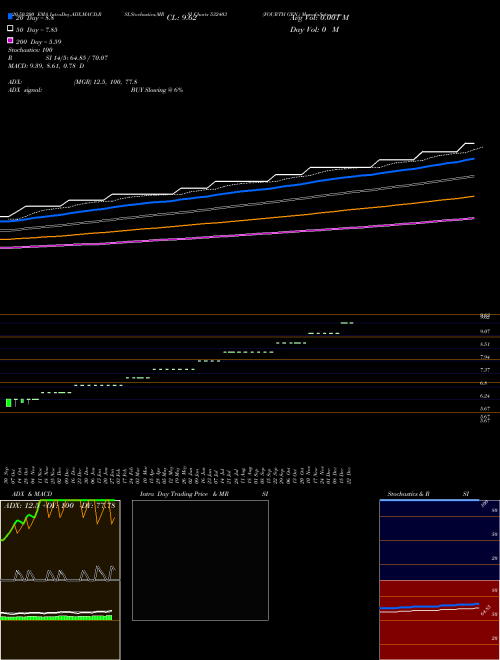The height and width of the screenshot is (660, 500).
Task: Click the green volume bars in MACD panel
Action: 56,617
